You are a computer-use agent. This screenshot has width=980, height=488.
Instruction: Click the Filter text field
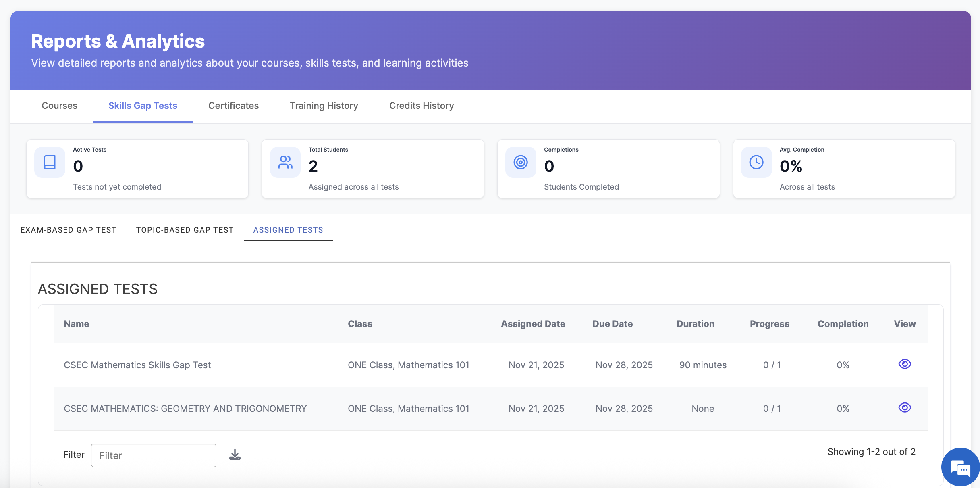pos(154,455)
